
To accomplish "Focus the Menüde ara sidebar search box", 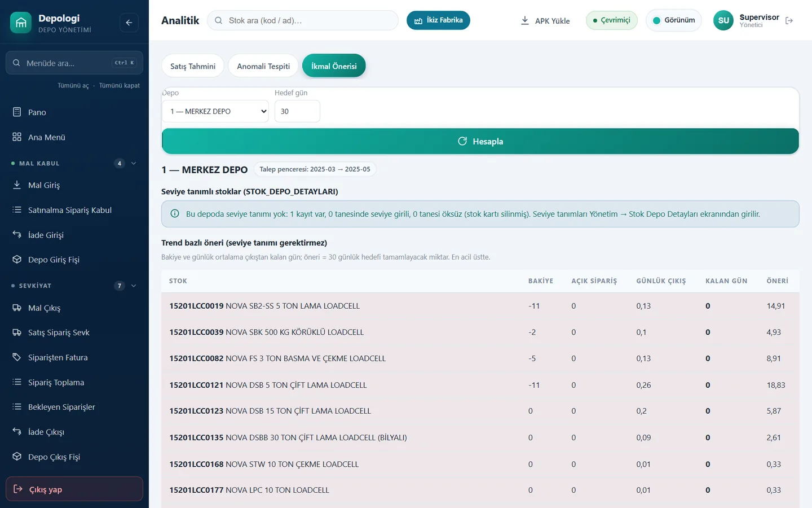I will (74, 63).
